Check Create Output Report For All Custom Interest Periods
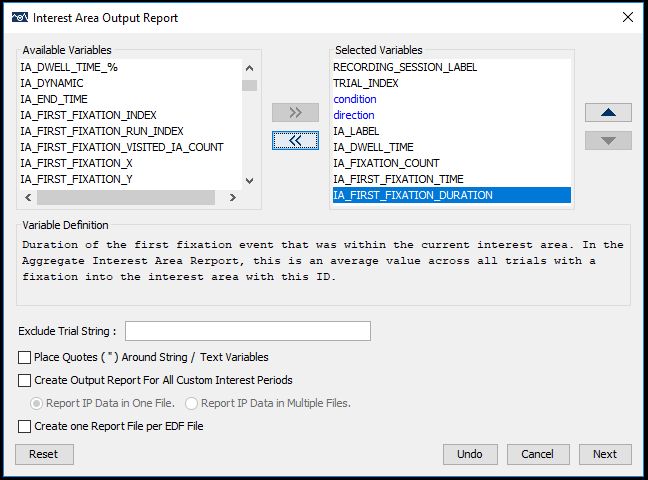 click(x=24, y=380)
